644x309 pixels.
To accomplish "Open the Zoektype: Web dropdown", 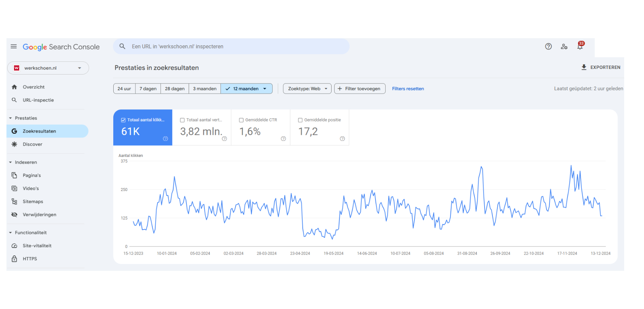I will tap(307, 89).
